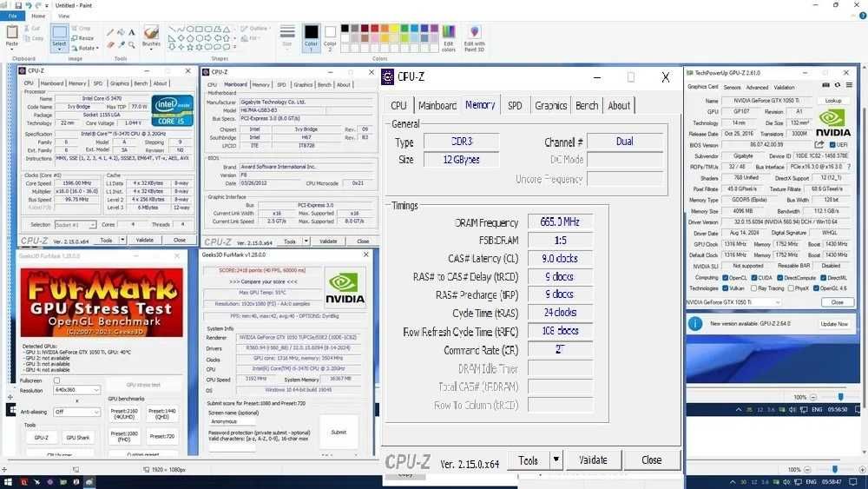
Task: Enable the Ray Tracing checkbox in GPU-Z
Action: [x=753, y=288]
